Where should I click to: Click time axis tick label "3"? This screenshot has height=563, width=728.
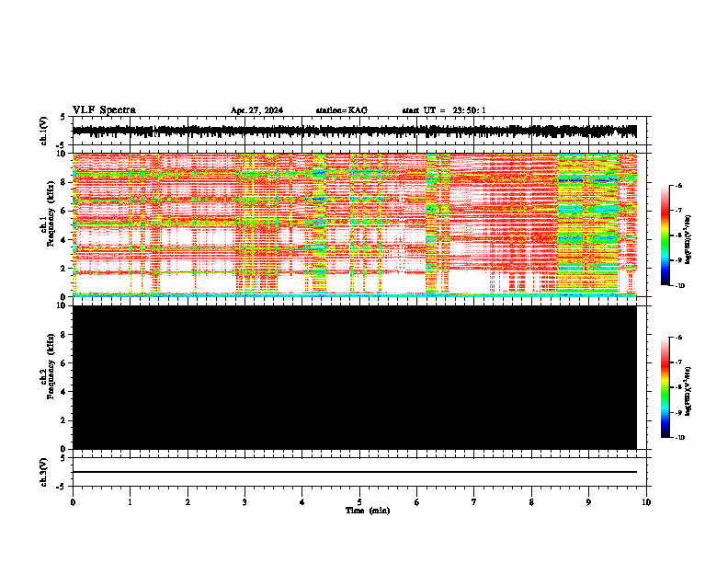click(x=245, y=502)
